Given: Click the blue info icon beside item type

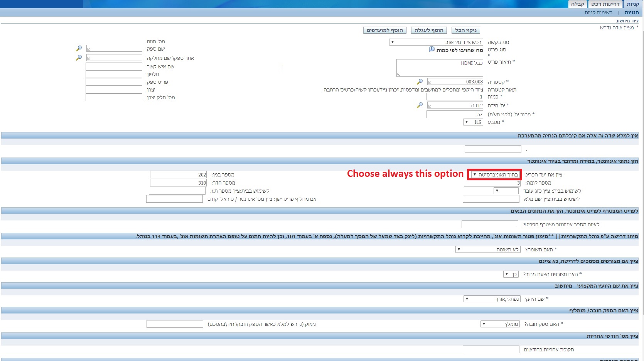Looking at the screenshot, I should point(432,49).
